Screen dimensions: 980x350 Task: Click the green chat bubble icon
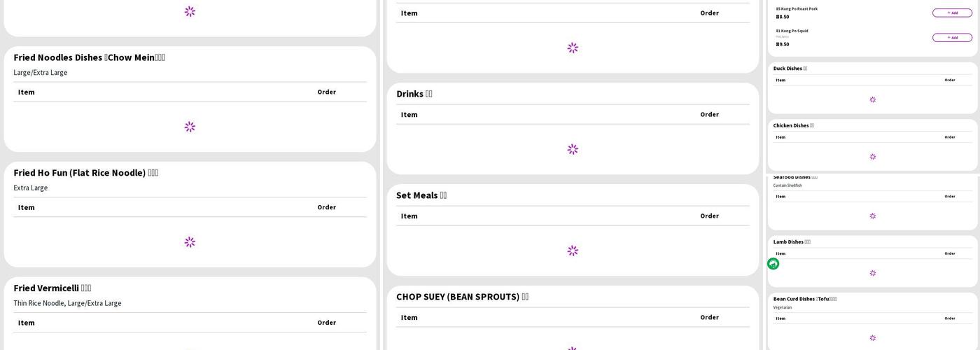click(x=773, y=264)
